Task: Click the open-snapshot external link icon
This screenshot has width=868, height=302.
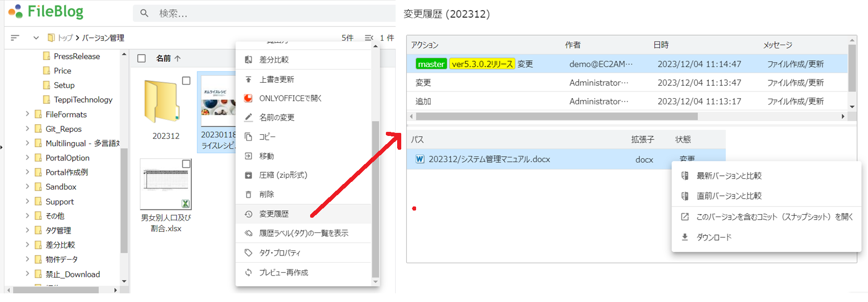Action: [685, 217]
